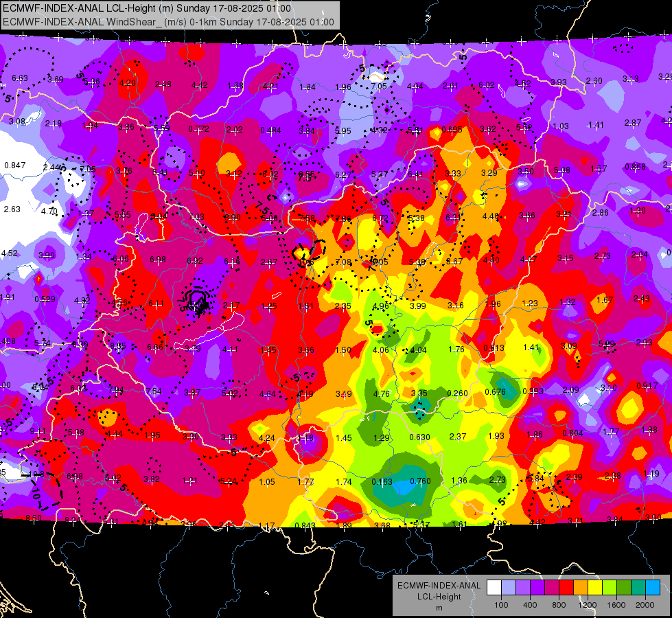Click the orange swatch in the legend
This screenshot has height=618, width=672.
[x=581, y=588]
